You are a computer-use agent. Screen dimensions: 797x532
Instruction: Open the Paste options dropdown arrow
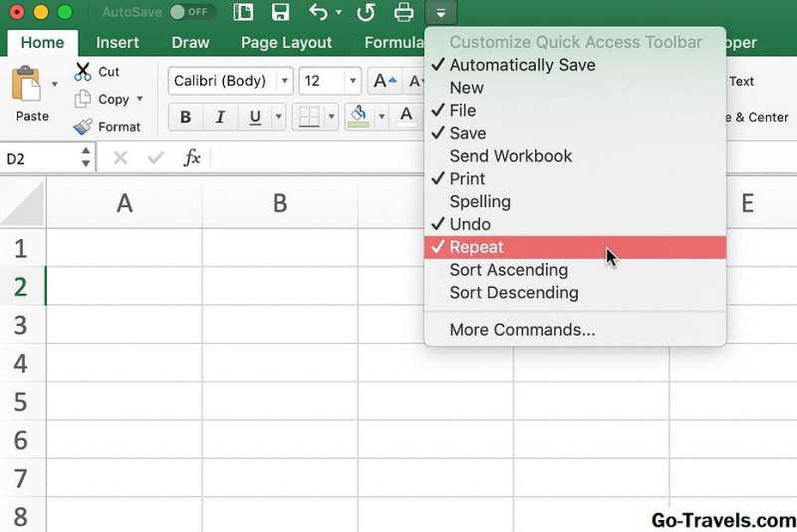coord(55,84)
